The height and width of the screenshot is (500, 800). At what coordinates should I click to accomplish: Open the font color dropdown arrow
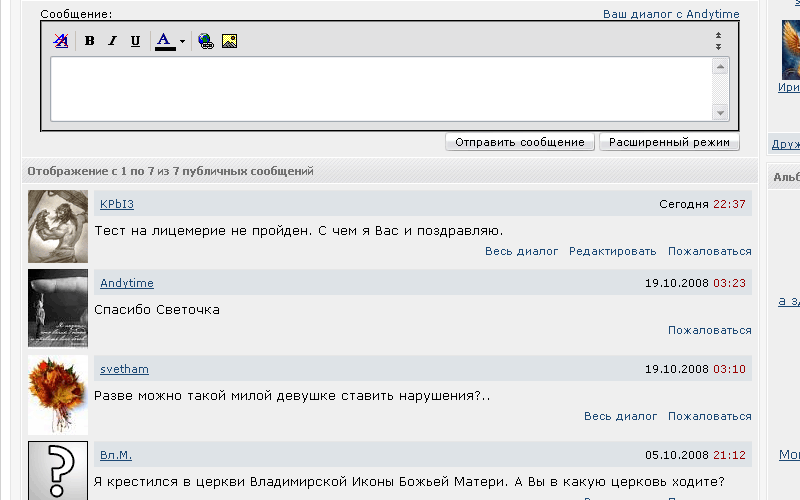[182, 42]
